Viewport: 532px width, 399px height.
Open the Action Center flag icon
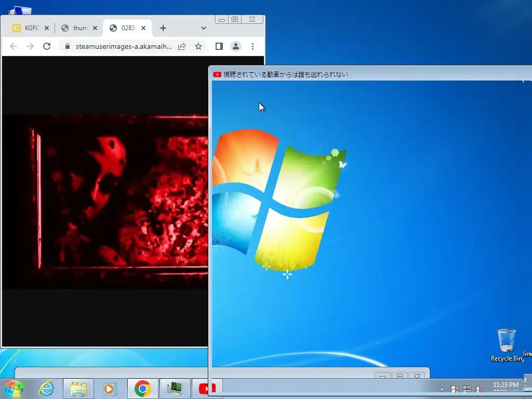point(454,389)
